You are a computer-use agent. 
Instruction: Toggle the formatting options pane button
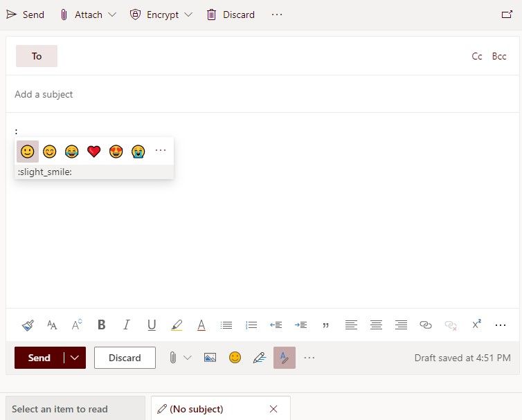[285, 358]
